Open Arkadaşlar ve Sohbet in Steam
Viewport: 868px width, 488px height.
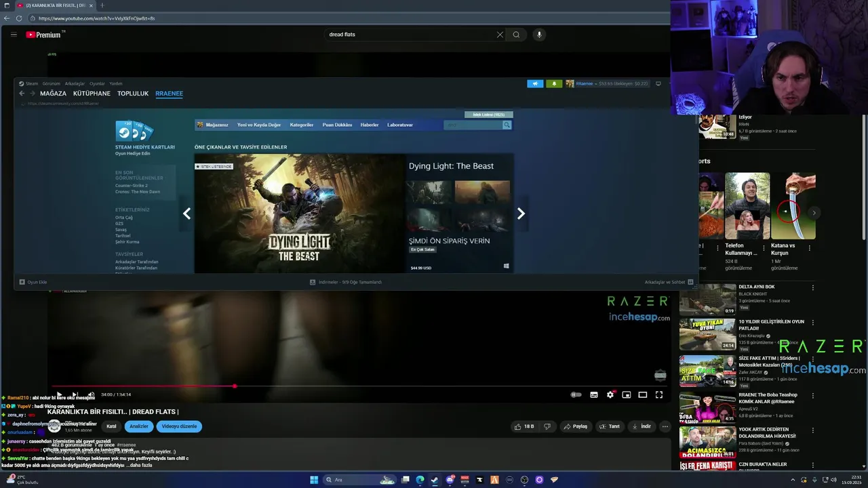669,282
